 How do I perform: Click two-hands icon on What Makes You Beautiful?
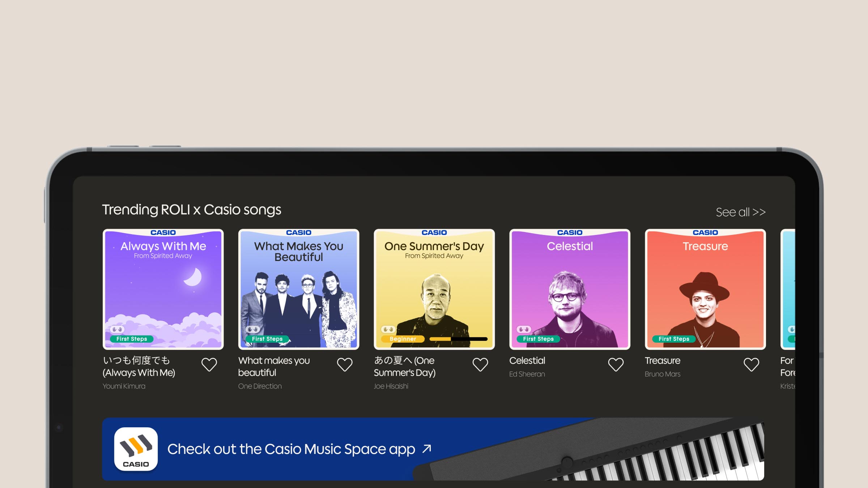[x=253, y=329]
